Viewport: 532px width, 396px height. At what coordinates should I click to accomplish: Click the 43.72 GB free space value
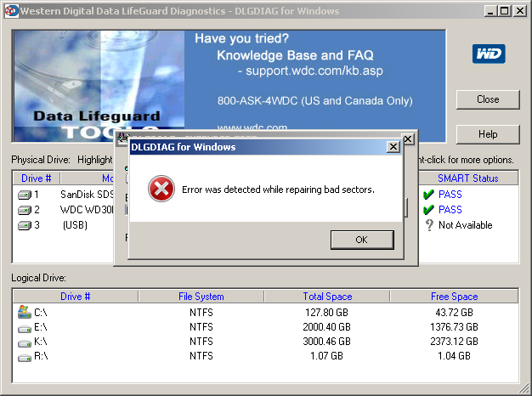(x=455, y=312)
